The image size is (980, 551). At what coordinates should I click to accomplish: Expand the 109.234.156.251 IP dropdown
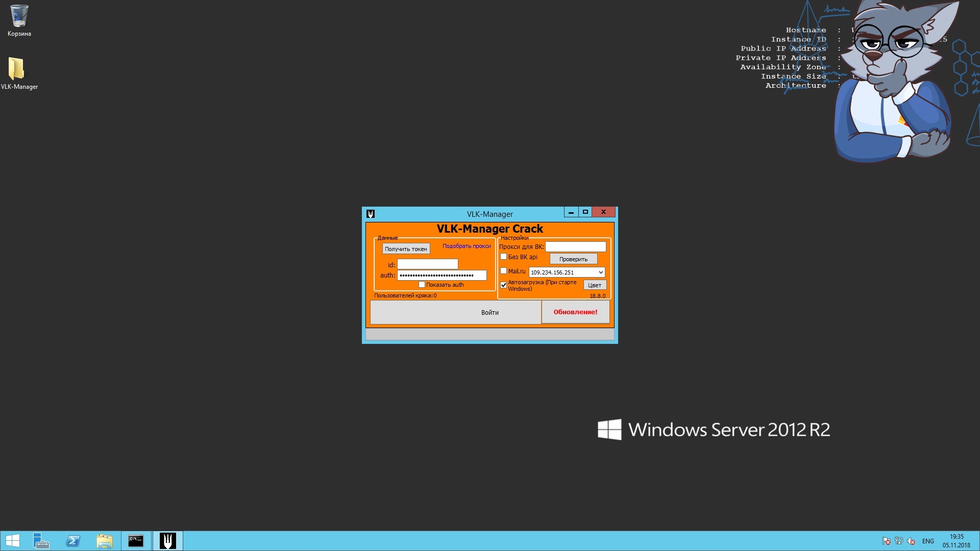pyautogui.click(x=601, y=272)
